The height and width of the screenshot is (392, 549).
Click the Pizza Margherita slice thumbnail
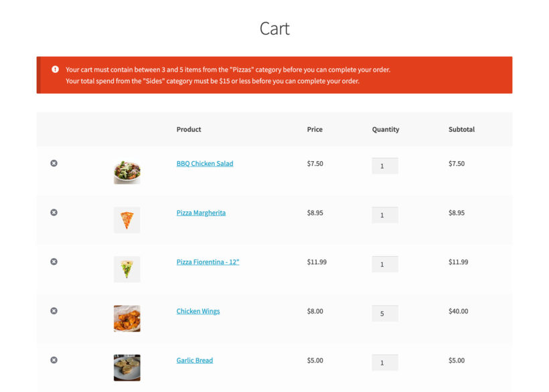[127, 219]
